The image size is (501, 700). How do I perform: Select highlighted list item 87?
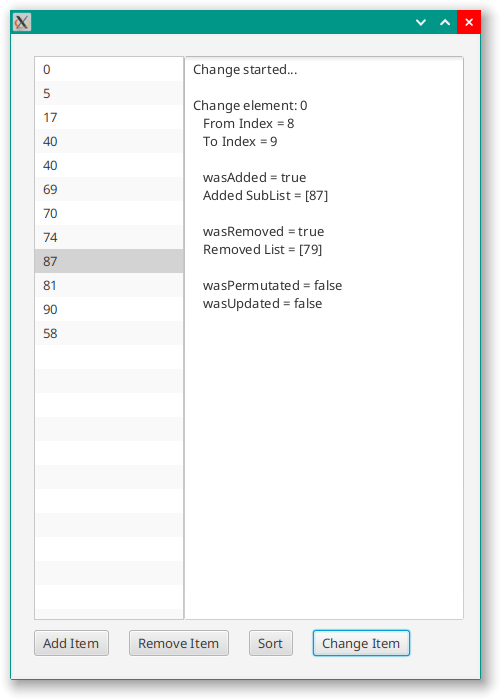coord(109,261)
